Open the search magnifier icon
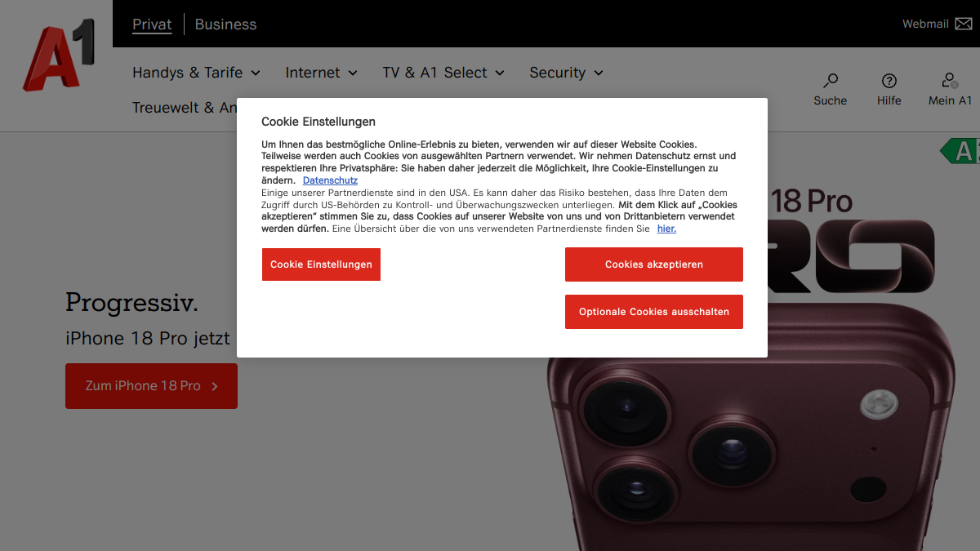The image size is (980, 551). coord(831,81)
